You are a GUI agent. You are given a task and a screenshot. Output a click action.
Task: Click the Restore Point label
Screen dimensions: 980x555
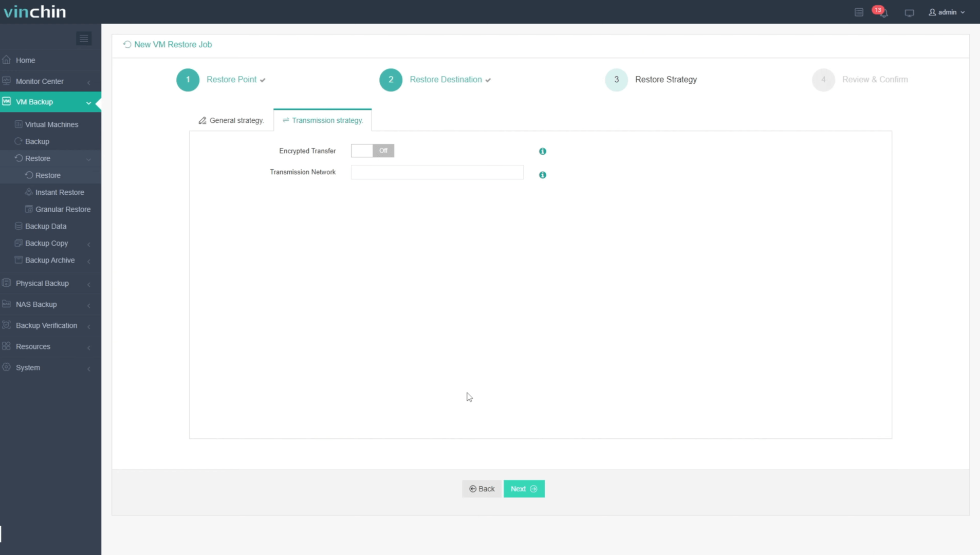point(231,80)
